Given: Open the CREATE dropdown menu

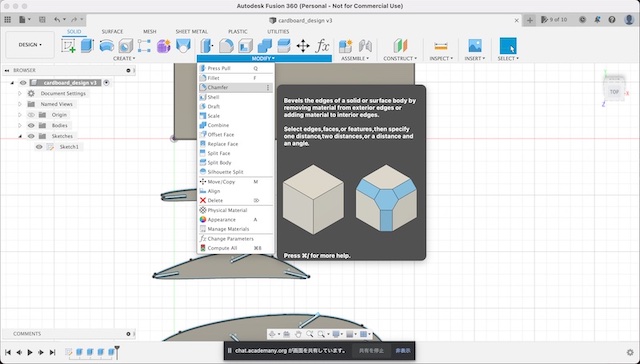Looking at the screenshot, I should (124, 59).
